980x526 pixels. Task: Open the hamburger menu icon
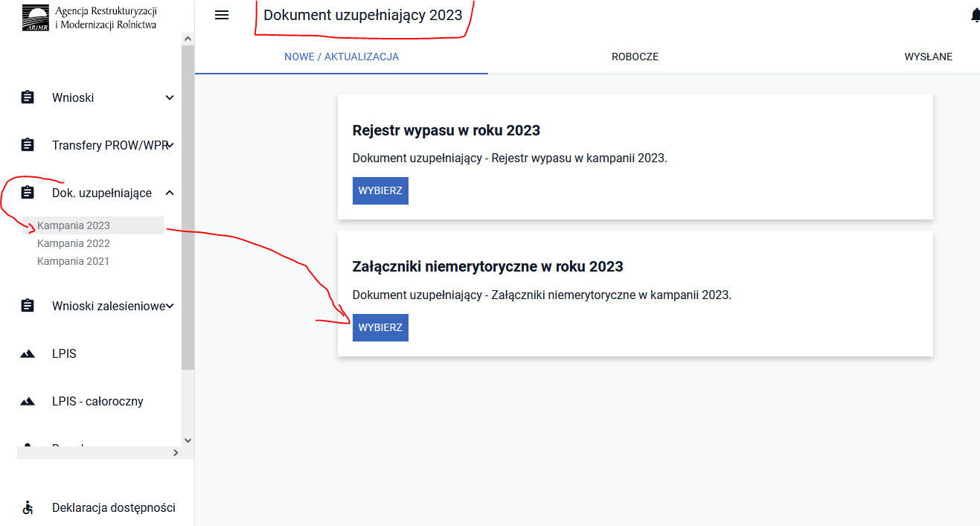(x=221, y=15)
